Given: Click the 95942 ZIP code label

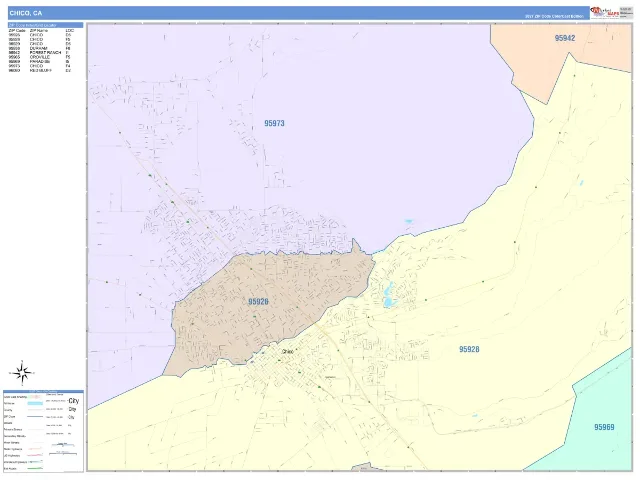Looking at the screenshot, I should 565,38.
